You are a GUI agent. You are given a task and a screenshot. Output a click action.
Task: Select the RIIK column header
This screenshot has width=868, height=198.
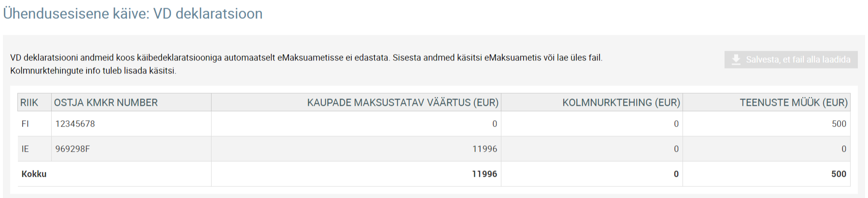tap(29, 102)
